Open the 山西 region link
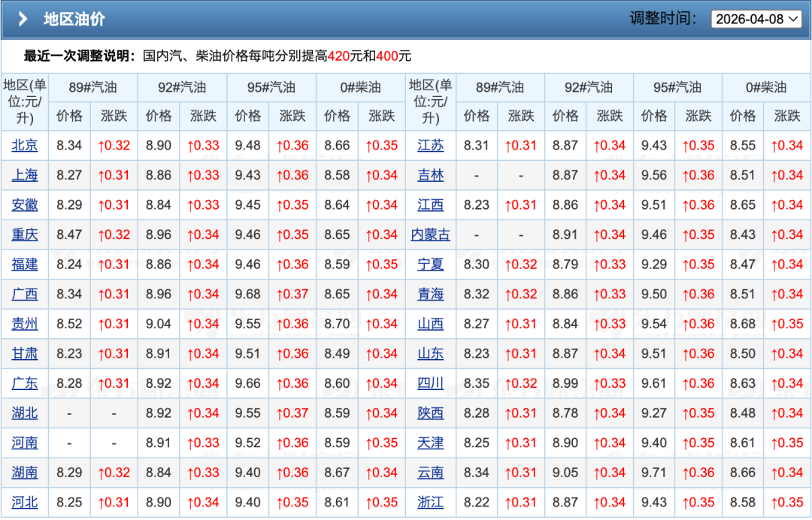 click(x=430, y=324)
